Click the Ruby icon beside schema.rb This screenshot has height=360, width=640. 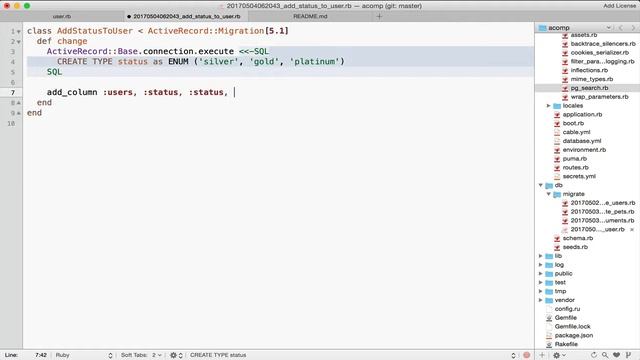point(557,238)
